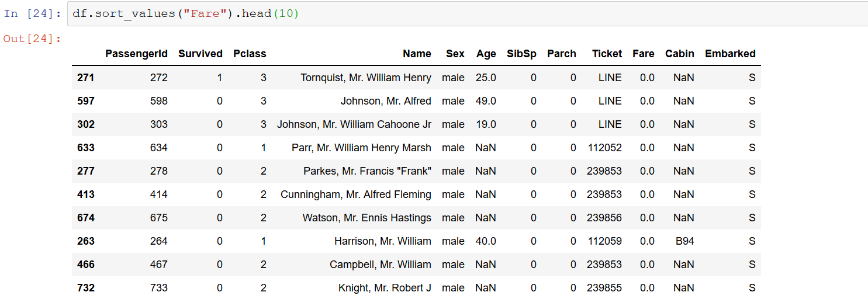The image size is (868, 306).
Task: Select ticket number 112052
Action: point(604,148)
